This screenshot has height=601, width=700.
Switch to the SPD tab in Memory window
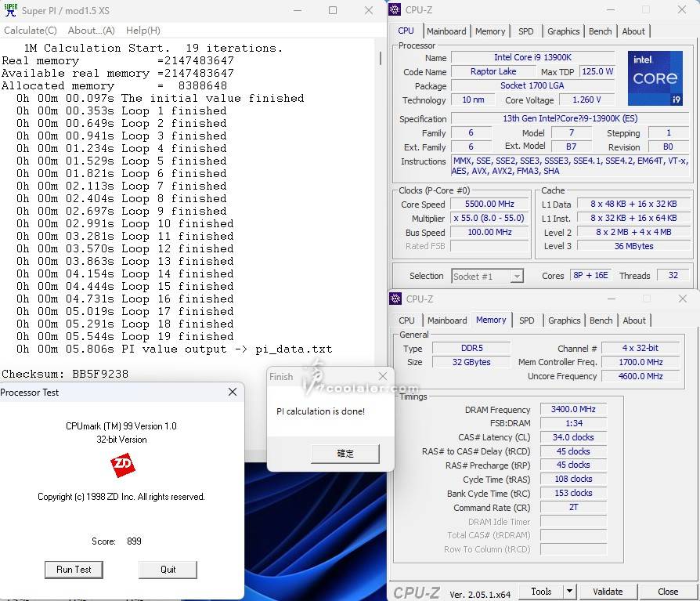[x=527, y=320]
